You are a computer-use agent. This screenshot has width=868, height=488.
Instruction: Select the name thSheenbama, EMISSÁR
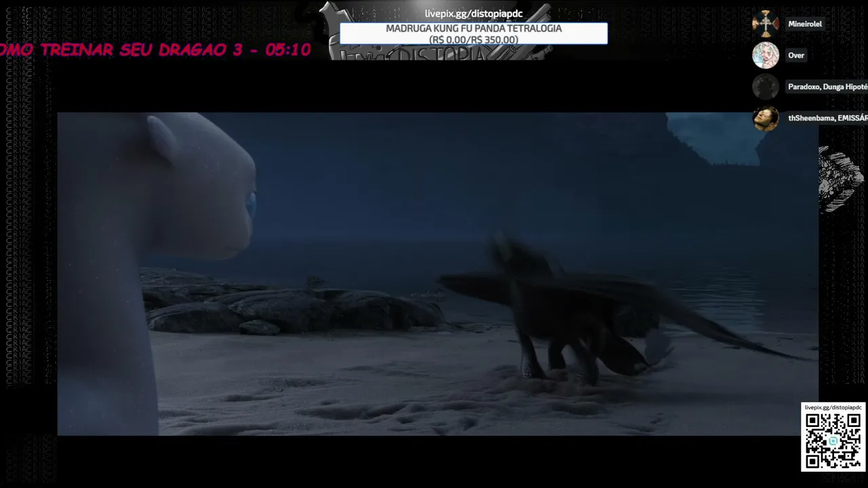828,118
